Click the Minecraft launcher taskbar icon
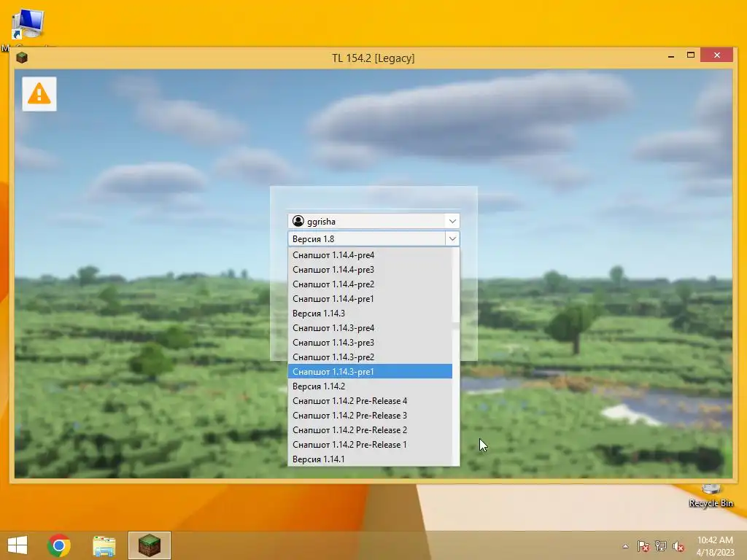Image resolution: width=747 pixels, height=560 pixels. pyautogui.click(x=149, y=545)
